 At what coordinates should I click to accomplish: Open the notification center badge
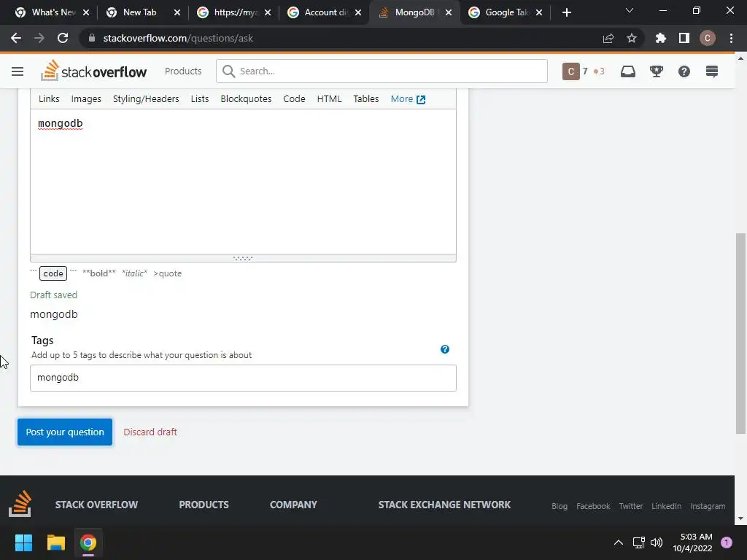pos(727,542)
